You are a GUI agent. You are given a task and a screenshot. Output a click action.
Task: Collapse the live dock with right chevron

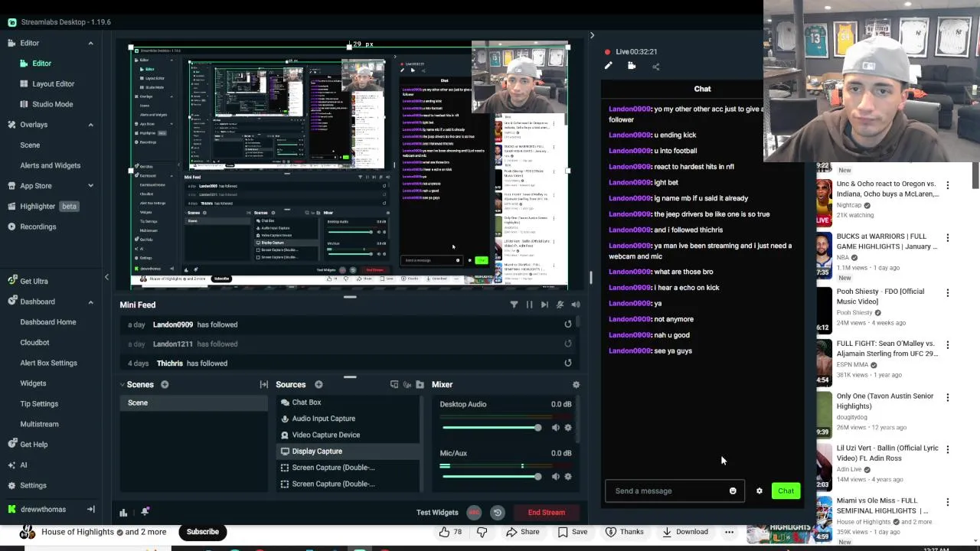click(591, 35)
